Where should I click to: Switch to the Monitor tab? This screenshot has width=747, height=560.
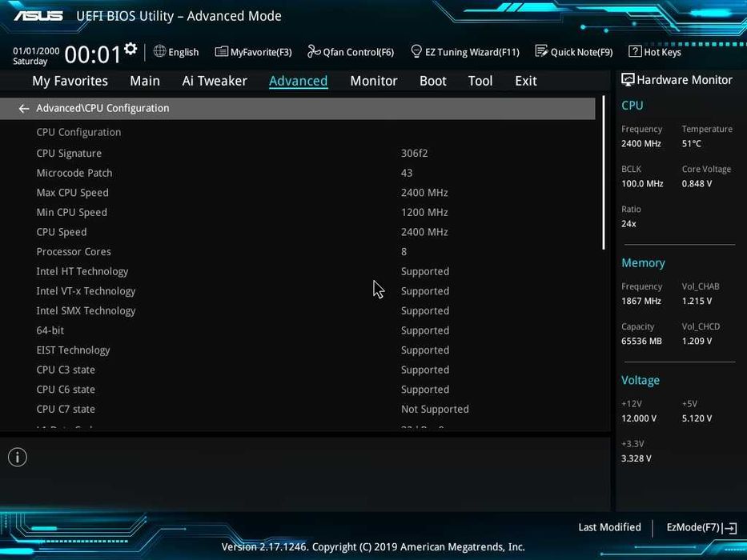click(x=373, y=81)
